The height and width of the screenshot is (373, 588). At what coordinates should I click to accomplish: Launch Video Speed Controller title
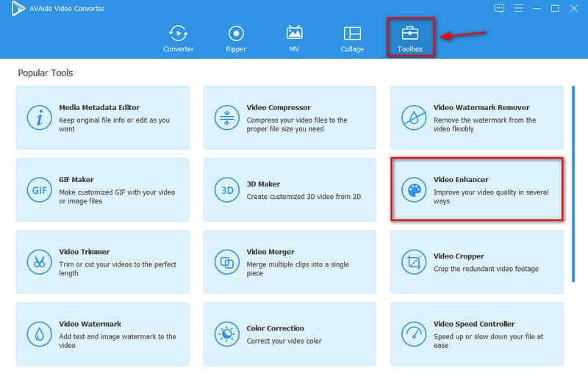(x=474, y=324)
